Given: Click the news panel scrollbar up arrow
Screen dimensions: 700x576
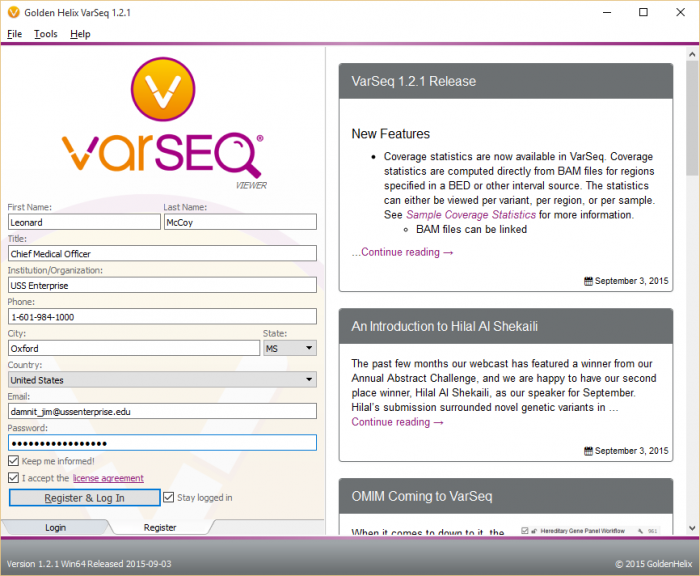Looking at the screenshot, I should pyautogui.click(x=692, y=54).
